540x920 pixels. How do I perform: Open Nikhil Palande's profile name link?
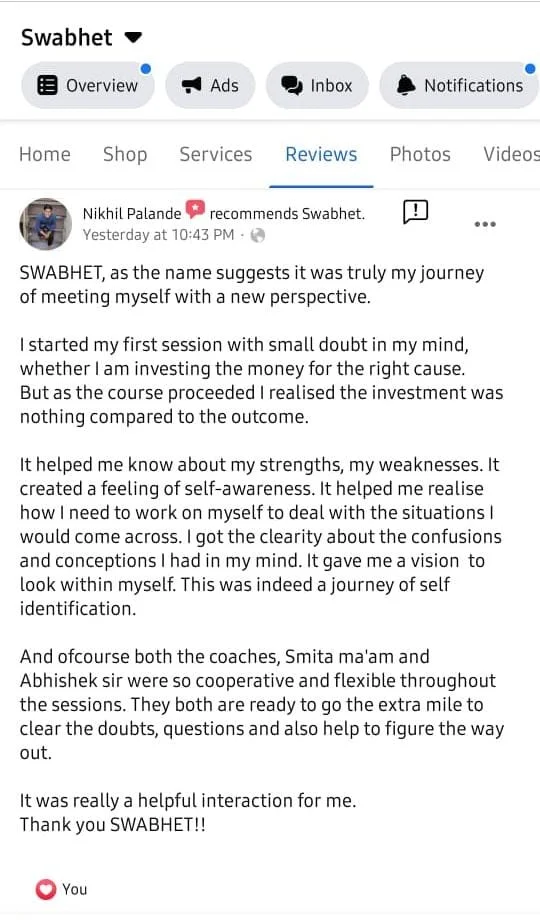[x=132, y=214]
